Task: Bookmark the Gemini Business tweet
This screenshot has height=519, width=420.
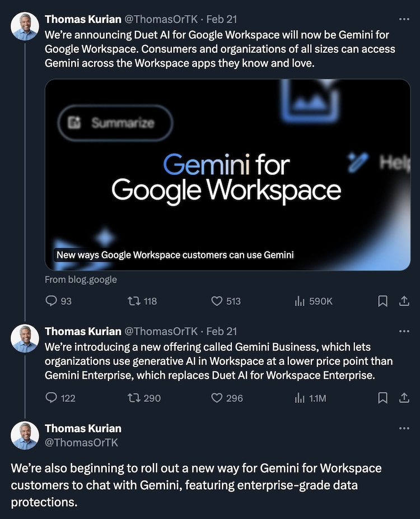Action: (382, 398)
